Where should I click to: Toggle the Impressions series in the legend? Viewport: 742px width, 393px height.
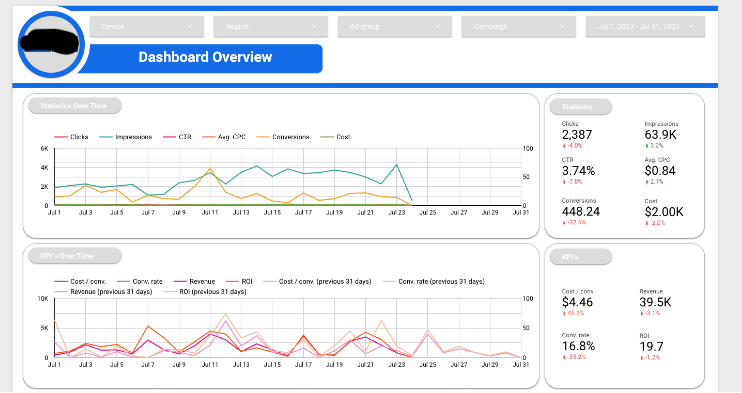tap(126, 137)
